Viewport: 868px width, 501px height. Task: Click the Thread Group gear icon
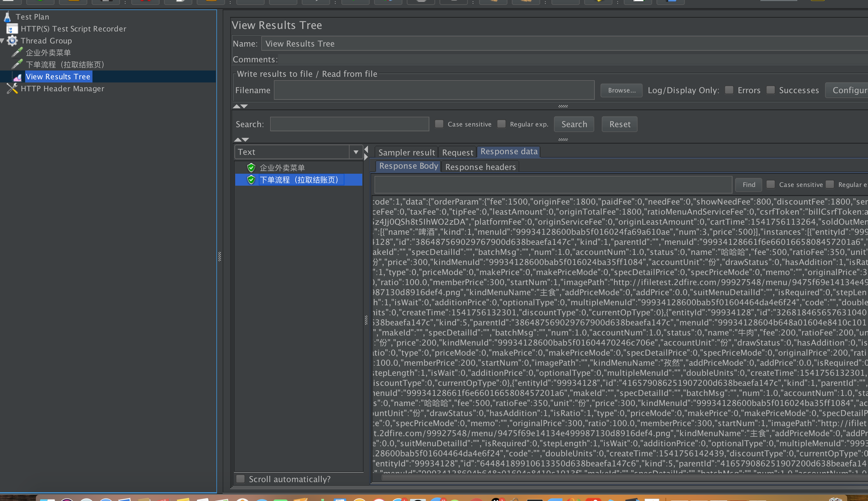(x=12, y=41)
